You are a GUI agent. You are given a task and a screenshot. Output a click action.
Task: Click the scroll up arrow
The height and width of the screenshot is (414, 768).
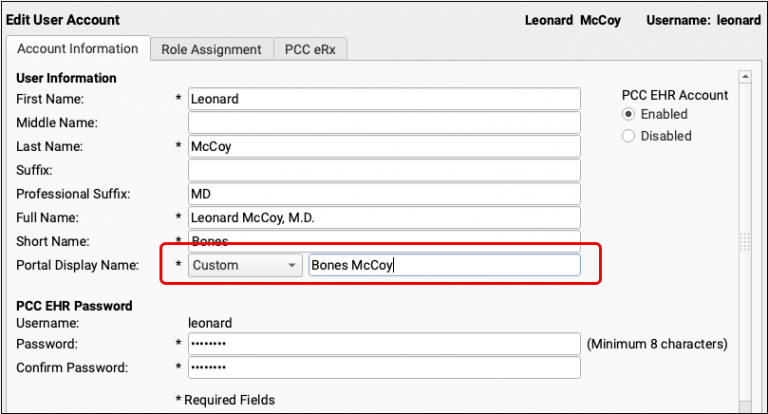point(744,76)
